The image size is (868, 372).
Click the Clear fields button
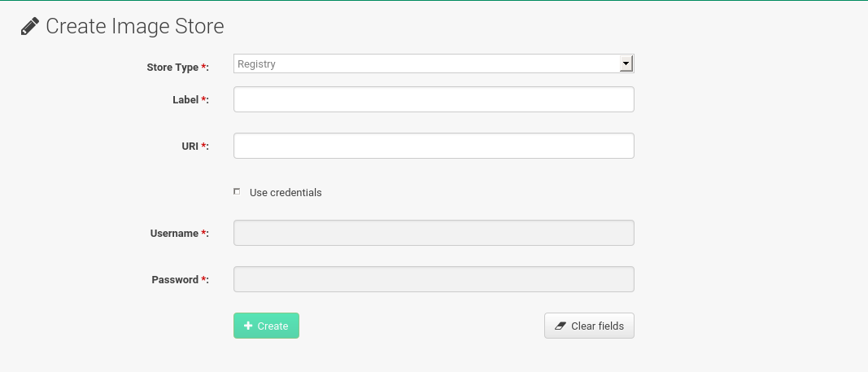coord(589,326)
